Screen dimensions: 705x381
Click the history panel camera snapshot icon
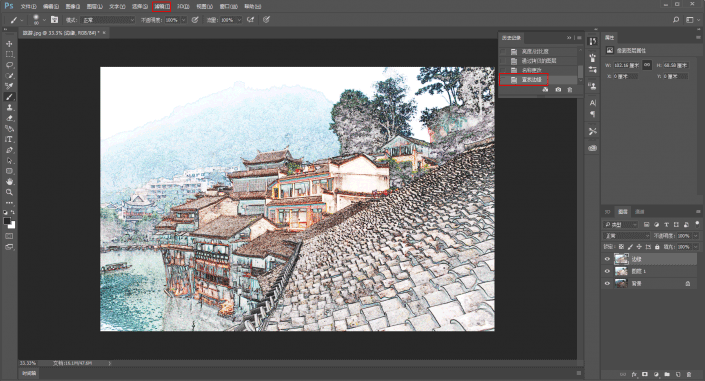558,90
